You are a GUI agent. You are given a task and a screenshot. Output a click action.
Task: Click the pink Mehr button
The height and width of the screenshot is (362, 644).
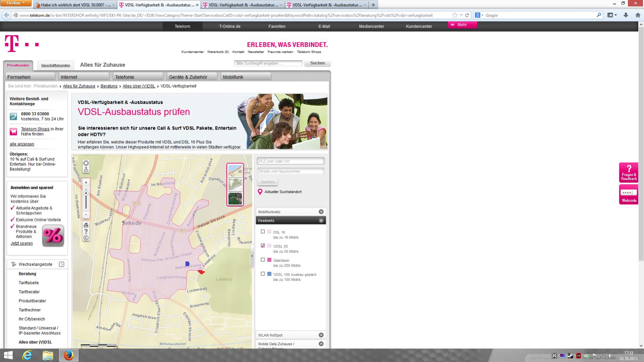(462, 25)
